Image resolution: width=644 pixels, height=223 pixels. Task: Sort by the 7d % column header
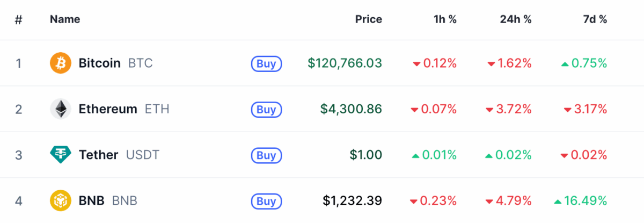tap(595, 19)
